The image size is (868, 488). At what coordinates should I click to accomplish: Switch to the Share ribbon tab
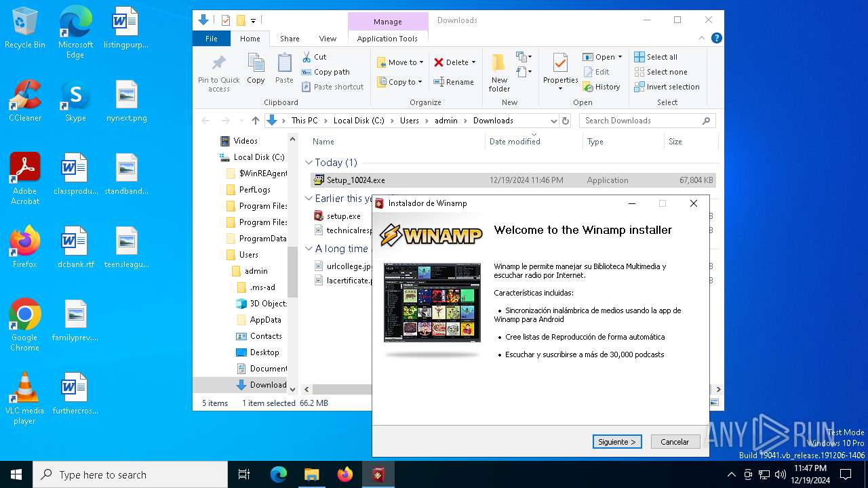pos(290,39)
